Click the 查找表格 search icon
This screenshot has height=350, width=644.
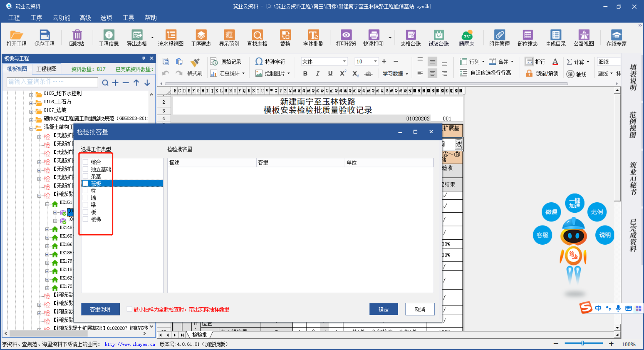coord(257,38)
